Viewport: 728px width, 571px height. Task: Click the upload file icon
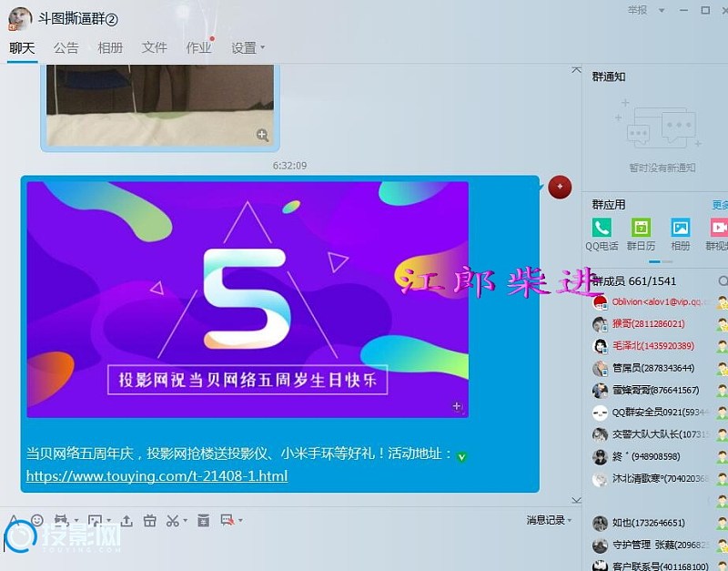pos(126,520)
